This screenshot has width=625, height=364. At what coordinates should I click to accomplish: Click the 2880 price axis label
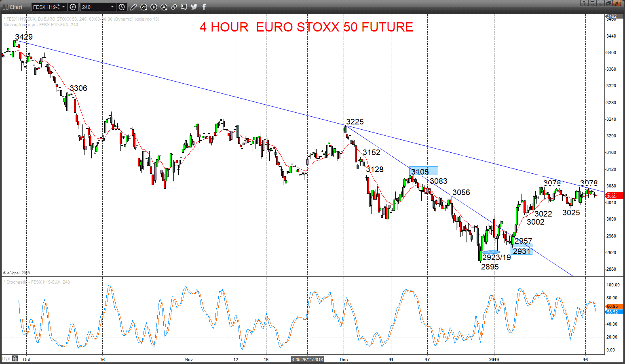click(611, 269)
